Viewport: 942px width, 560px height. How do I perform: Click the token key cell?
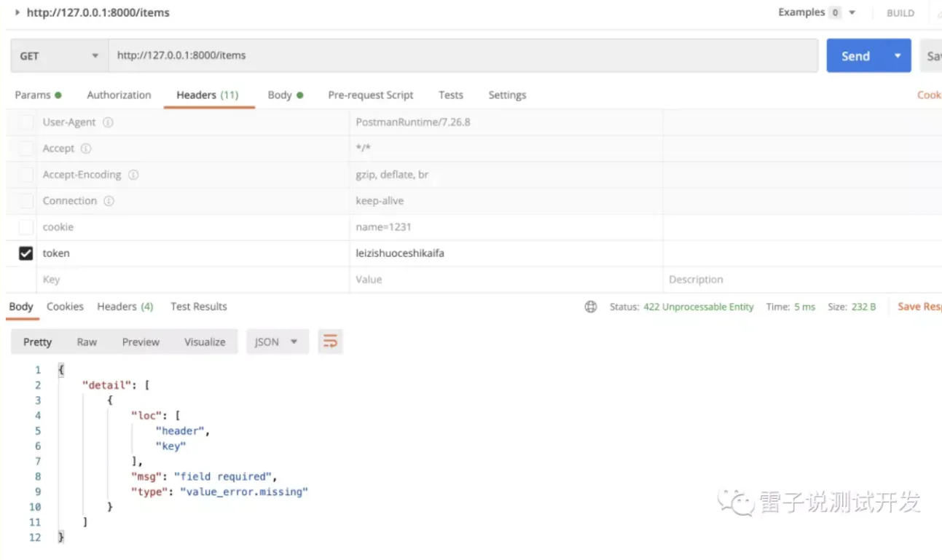point(192,253)
